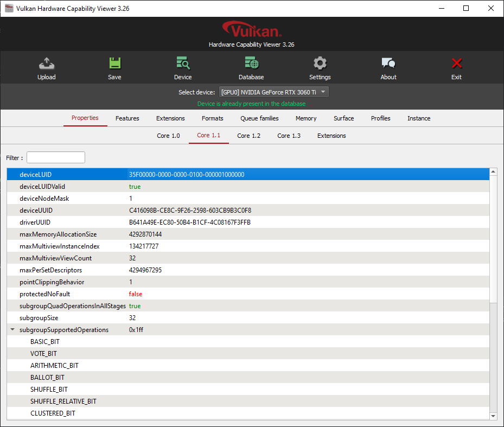Screen dimensions: 504x427
Task: Select the Save icon
Action: click(x=114, y=67)
